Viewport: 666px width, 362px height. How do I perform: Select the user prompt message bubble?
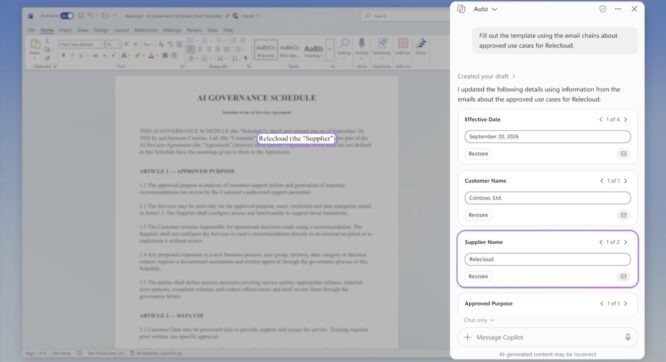(555, 40)
